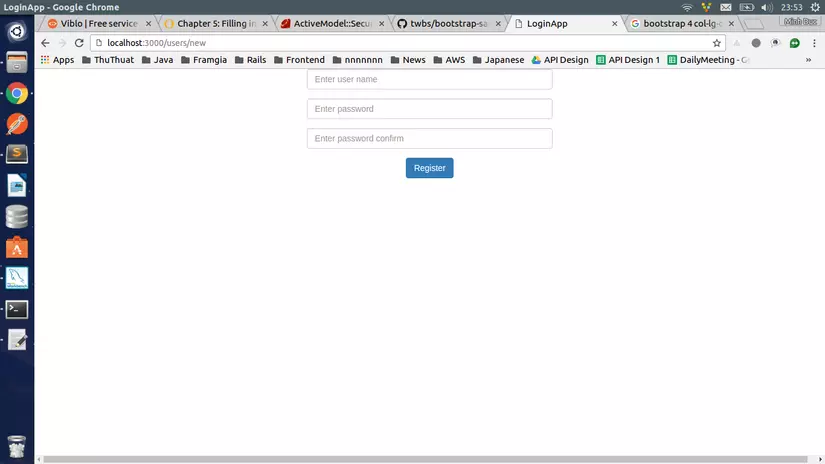Click the Wi-Fi indicator in top panel
Viewport: 825px width, 464px height.
(687, 7)
